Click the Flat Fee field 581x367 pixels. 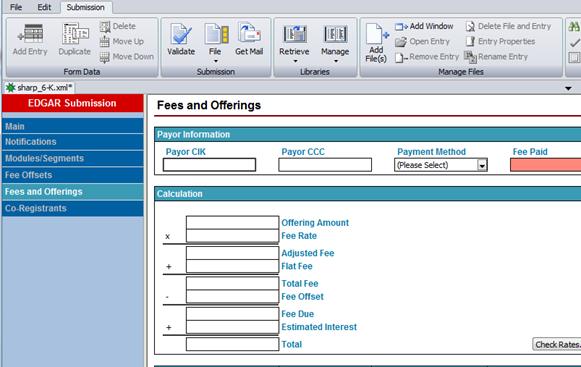point(232,266)
